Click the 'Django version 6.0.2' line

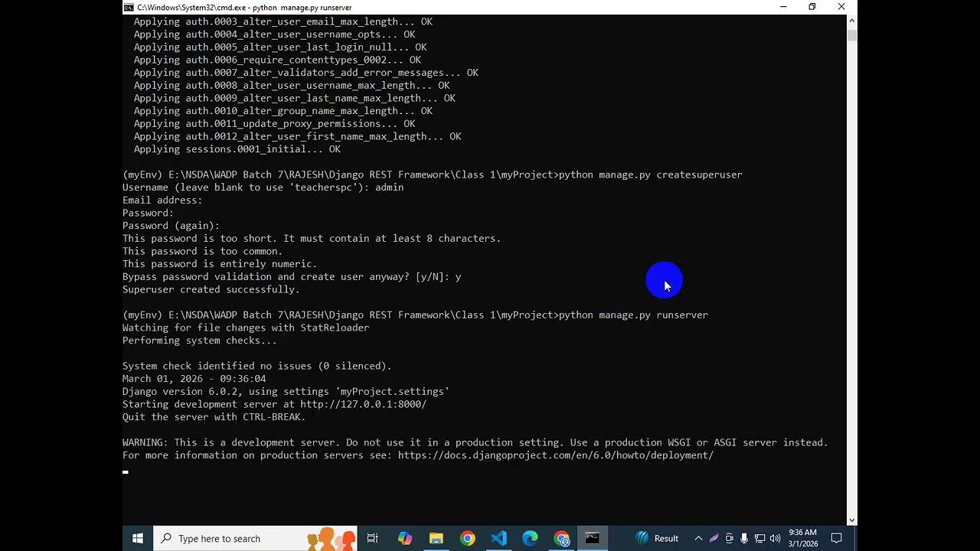[286, 391]
